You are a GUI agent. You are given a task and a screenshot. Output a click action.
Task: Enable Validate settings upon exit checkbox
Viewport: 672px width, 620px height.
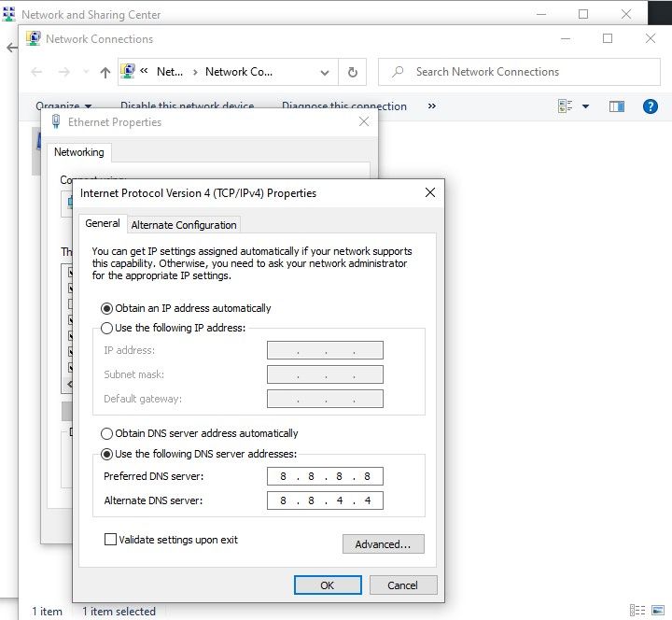pos(111,540)
